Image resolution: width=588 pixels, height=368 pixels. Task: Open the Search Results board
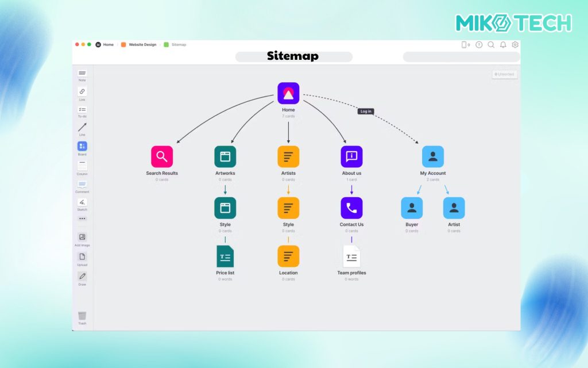(162, 157)
